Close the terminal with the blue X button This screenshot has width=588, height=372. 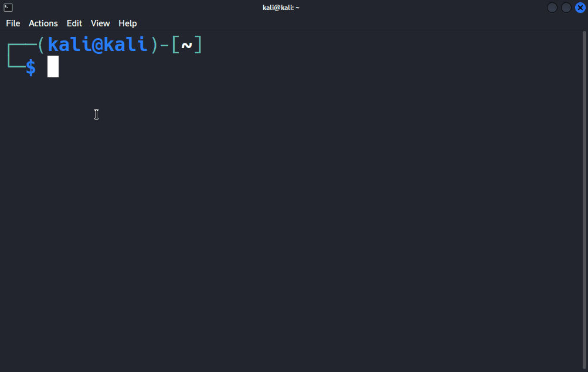[x=580, y=8]
